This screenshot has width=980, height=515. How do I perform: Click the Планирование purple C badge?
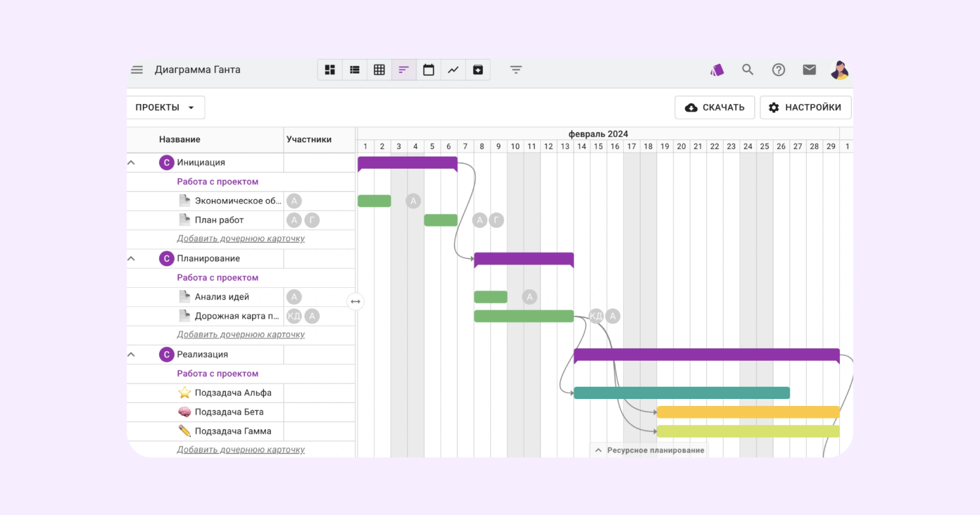(166, 259)
